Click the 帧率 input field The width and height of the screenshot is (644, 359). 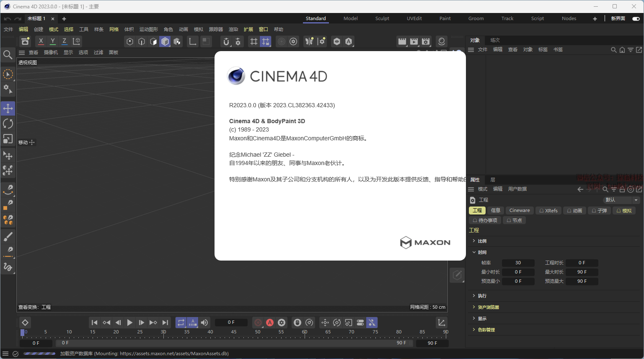coord(518,263)
